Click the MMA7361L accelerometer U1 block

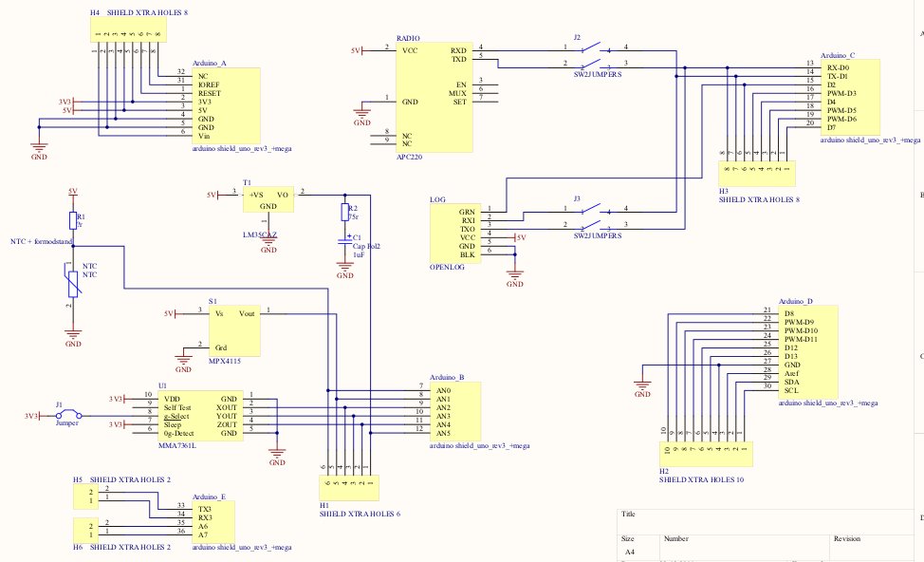point(198,415)
